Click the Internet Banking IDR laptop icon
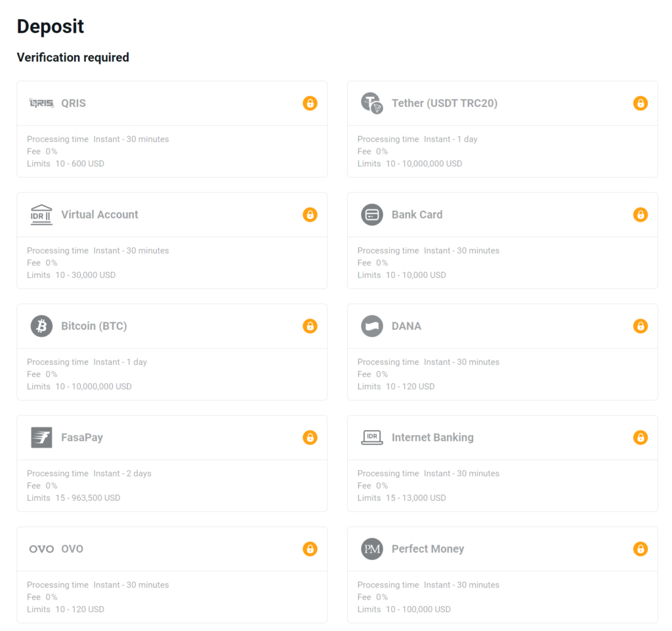 coord(372,438)
